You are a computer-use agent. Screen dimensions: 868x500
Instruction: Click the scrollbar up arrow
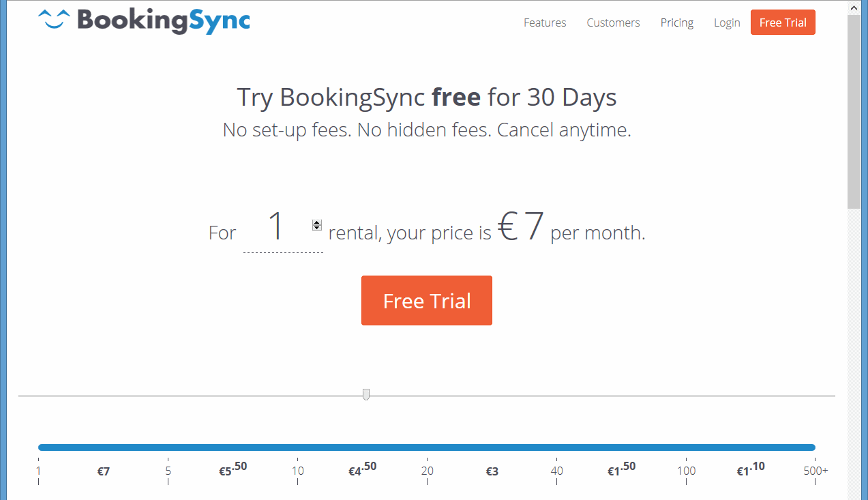pyautogui.click(x=854, y=8)
